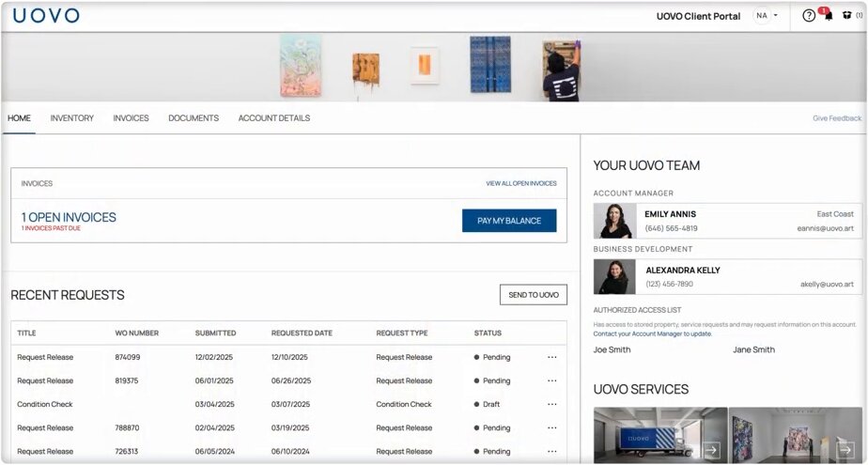The image size is (868, 465).
Task: Switch to the DOCUMENTS tab
Action: coord(194,118)
